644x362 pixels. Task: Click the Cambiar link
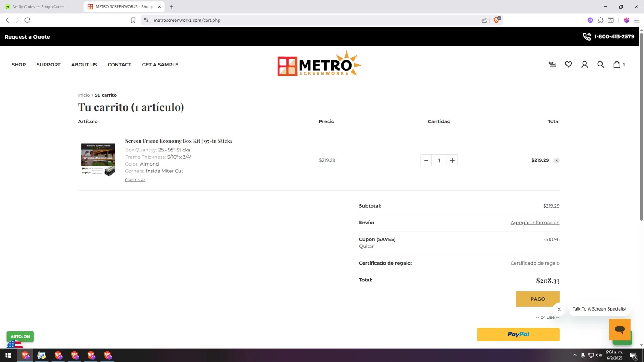[135, 180]
